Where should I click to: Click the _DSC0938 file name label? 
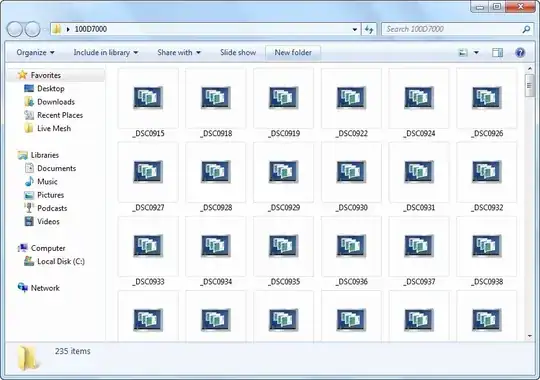click(487, 282)
